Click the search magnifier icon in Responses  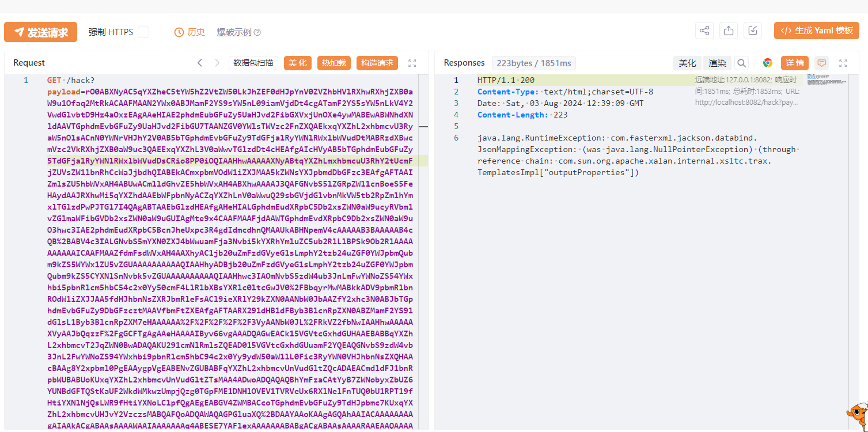pos(742,63)
